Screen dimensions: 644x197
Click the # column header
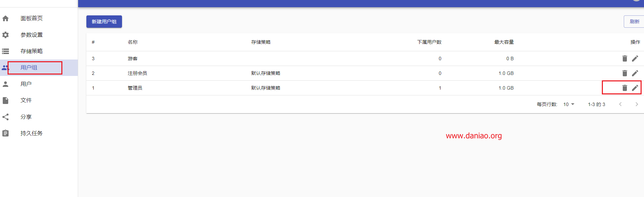click(x=93, y=42)
